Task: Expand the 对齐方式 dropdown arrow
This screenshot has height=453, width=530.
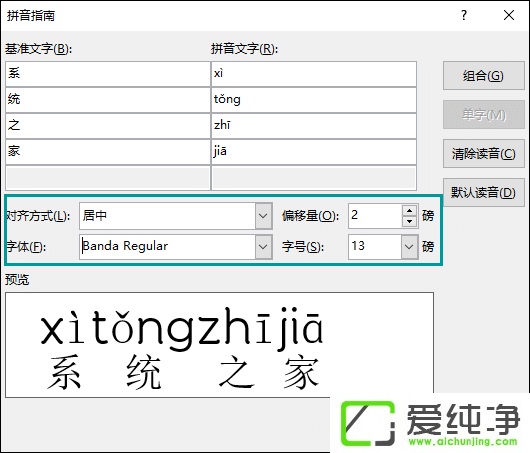Action: [263, 216]
